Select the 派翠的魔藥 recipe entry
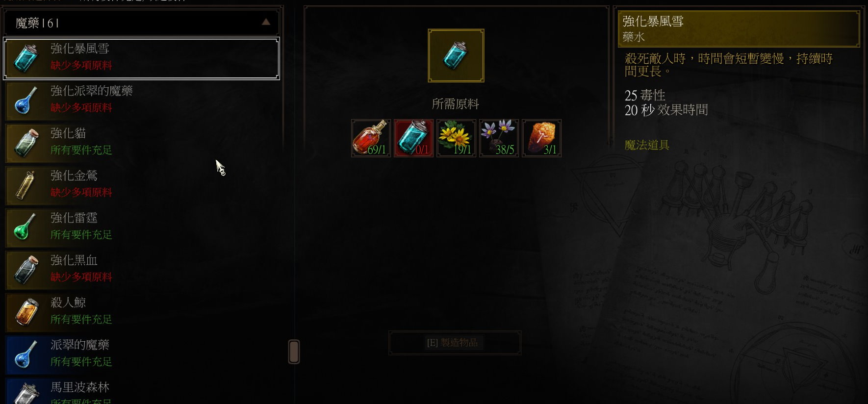 (x=142, y=354)
